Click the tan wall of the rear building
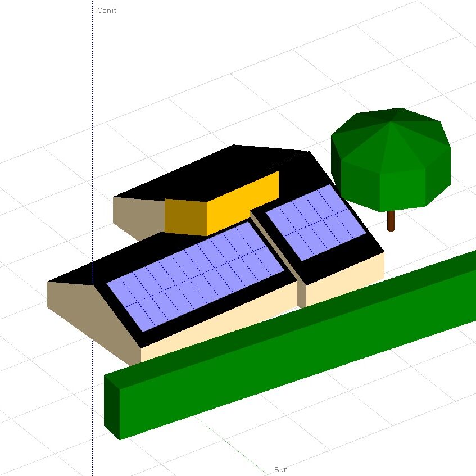 [135, 216]
